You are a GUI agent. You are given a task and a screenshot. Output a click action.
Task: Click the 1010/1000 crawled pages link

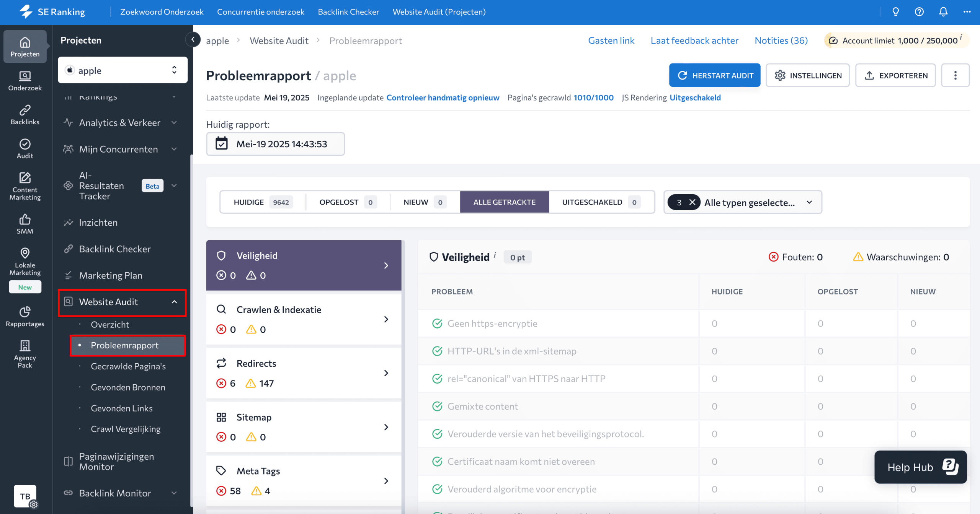click(x=593, y=98)
